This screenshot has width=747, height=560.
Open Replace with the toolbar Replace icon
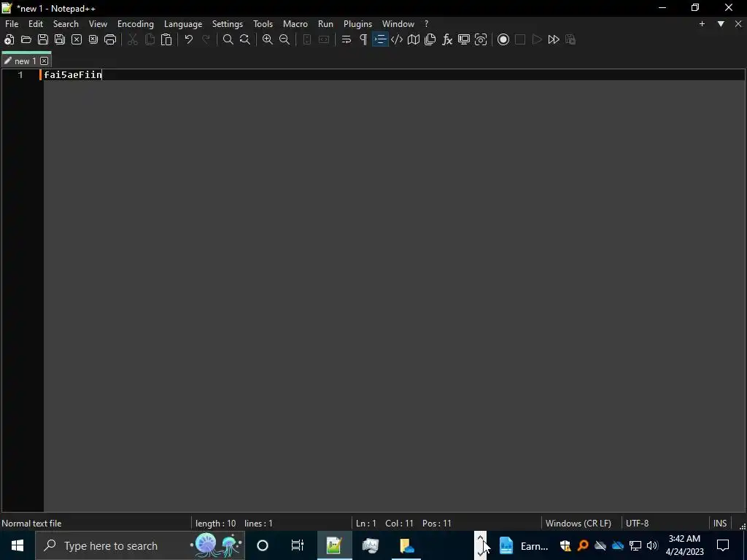245,39
